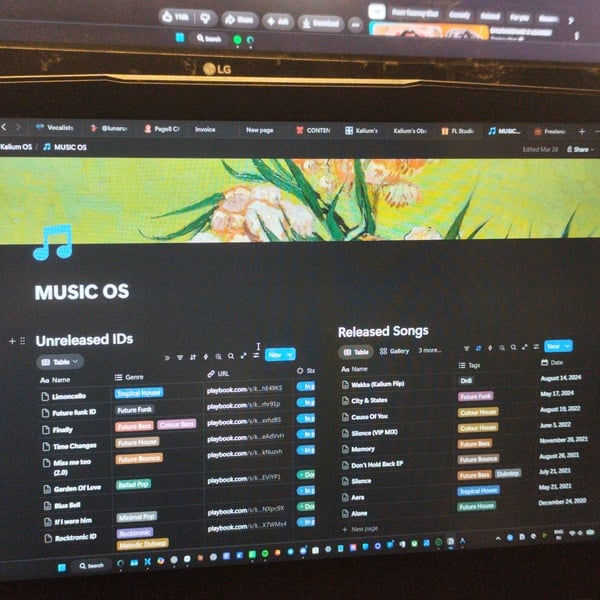Click the blue music note page icon
Screen dimensions: 600x600
53,243
